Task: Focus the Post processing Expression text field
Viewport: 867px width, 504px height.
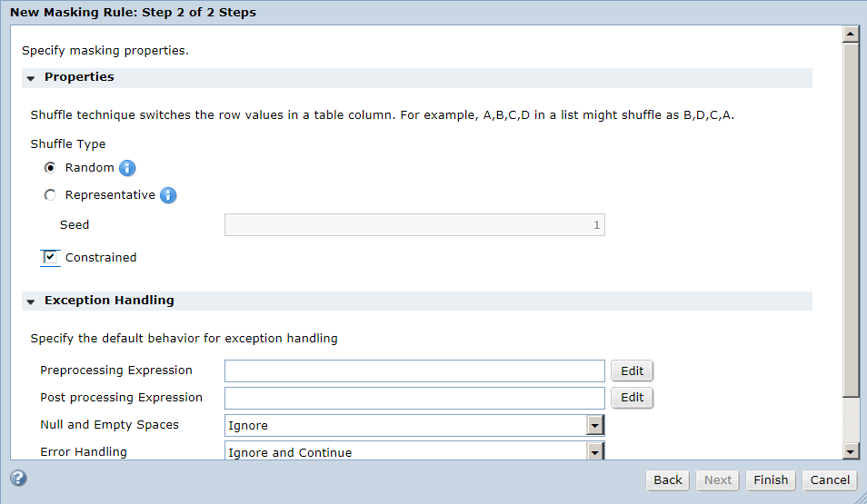Action: point(414,398)
